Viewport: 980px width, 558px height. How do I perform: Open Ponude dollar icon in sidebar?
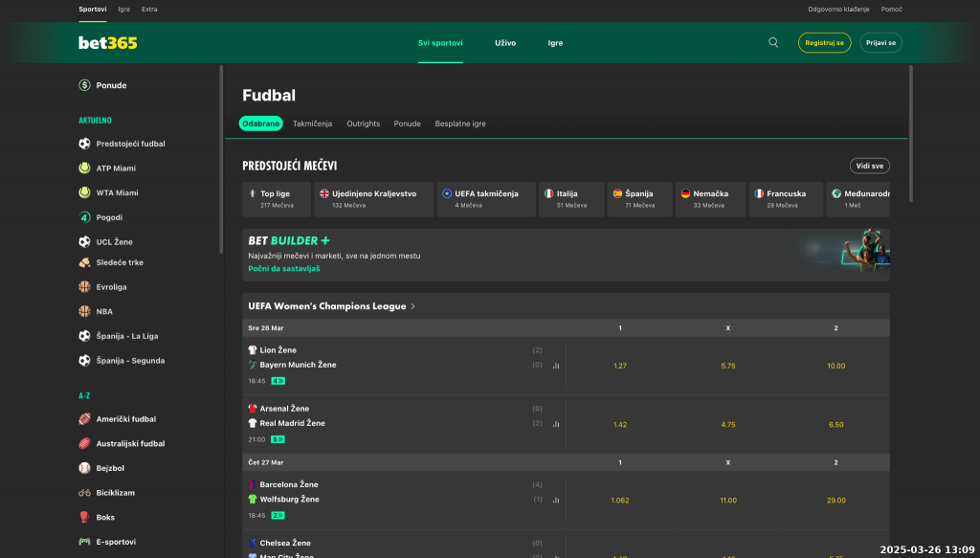pyautogui.click(x=84, y=85)
